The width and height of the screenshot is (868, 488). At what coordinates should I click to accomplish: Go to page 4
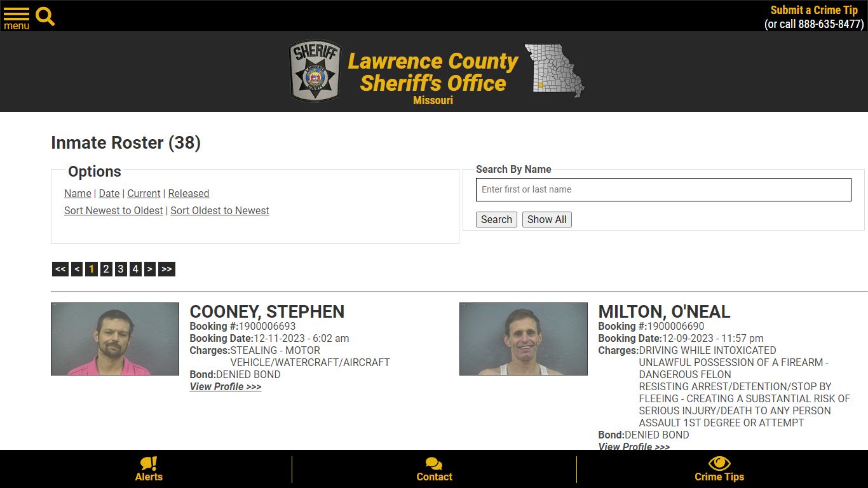pyautogui.click(x=135, y=269)
